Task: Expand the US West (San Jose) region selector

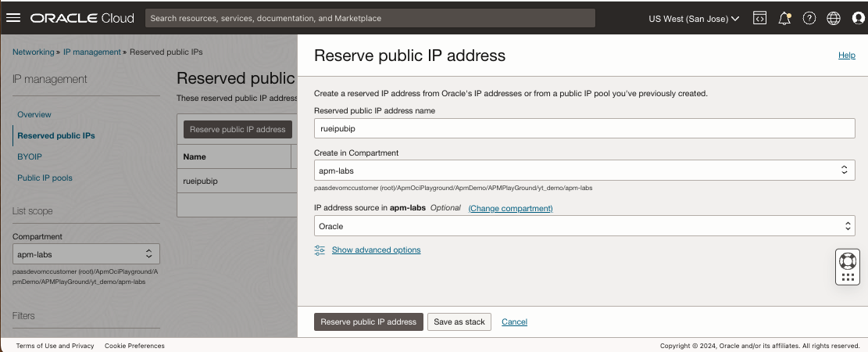Action: [x=694, y=18]
